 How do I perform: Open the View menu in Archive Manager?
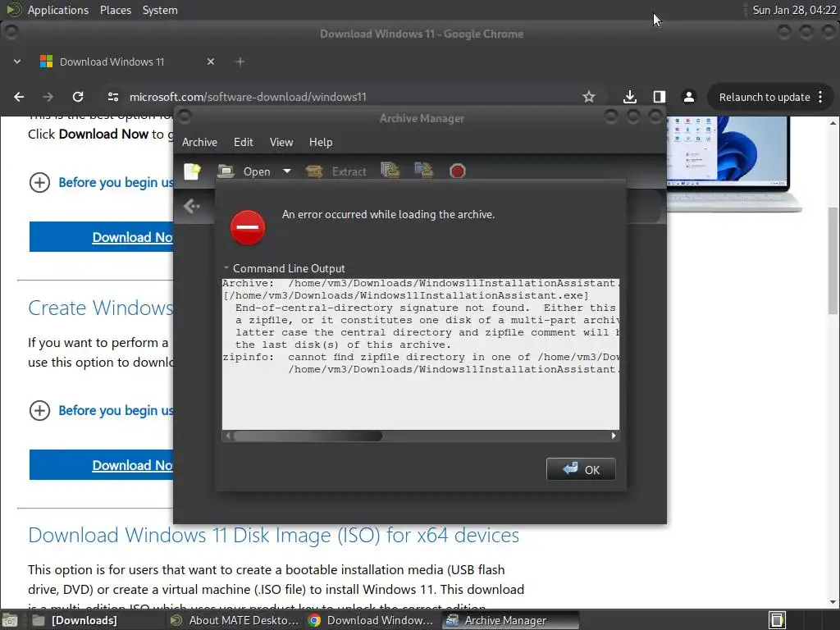(281, 142)
